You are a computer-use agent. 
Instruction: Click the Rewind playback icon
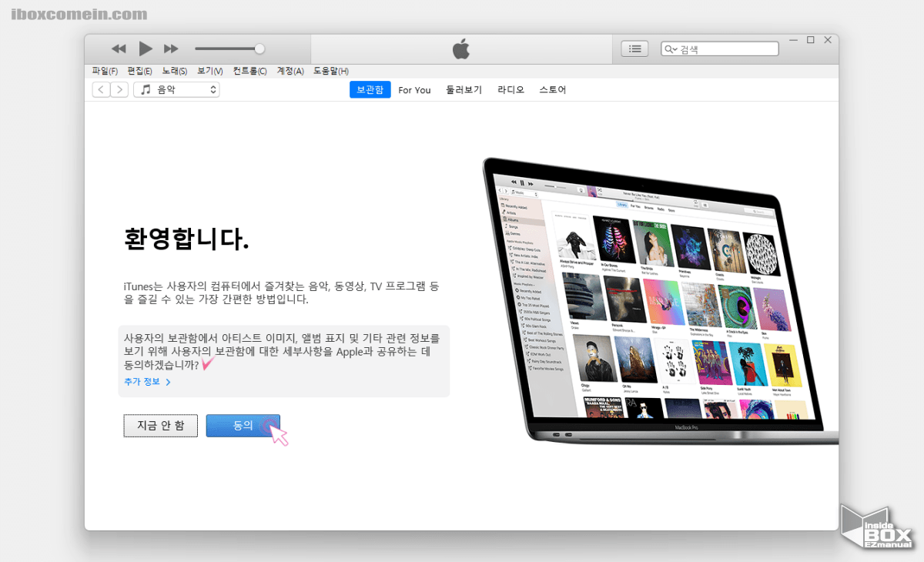pyautogui.click(x=118, y=48)
